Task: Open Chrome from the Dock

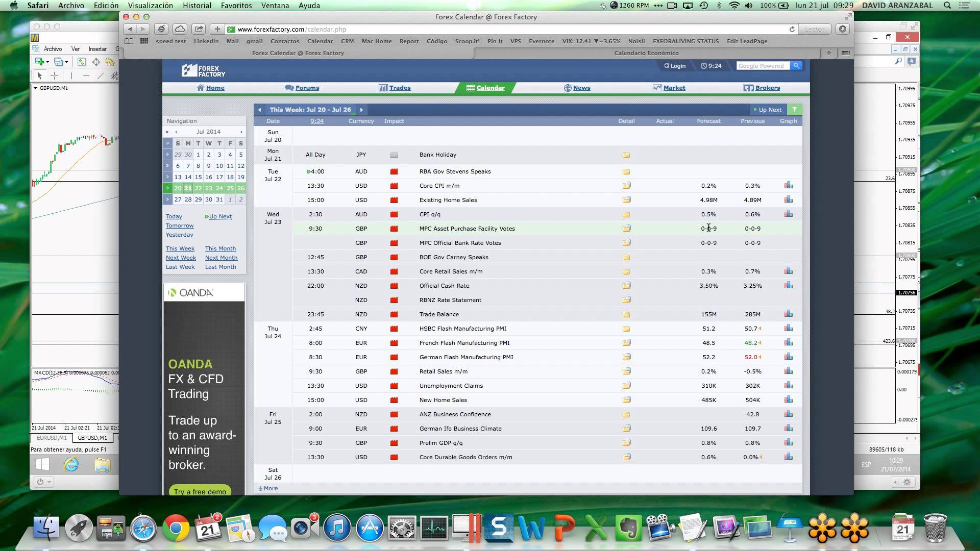Action: click(176, 528)
